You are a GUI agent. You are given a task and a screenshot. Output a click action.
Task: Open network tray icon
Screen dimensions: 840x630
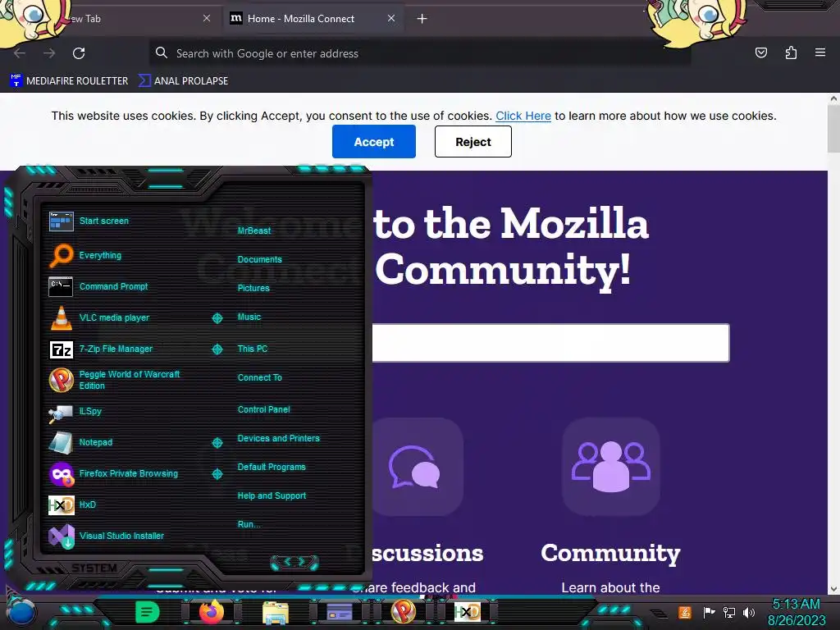click(729, 612)
